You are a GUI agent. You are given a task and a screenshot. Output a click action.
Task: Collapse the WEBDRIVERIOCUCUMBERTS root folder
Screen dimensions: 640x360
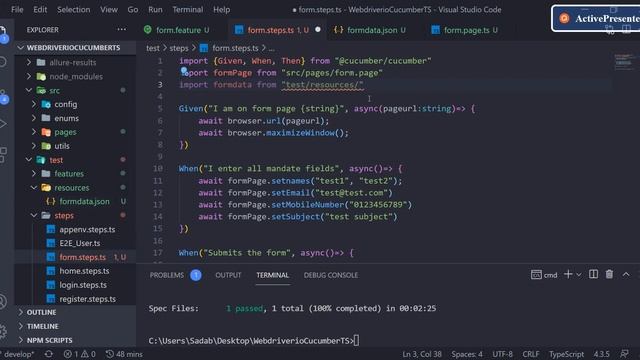(76, 48)
